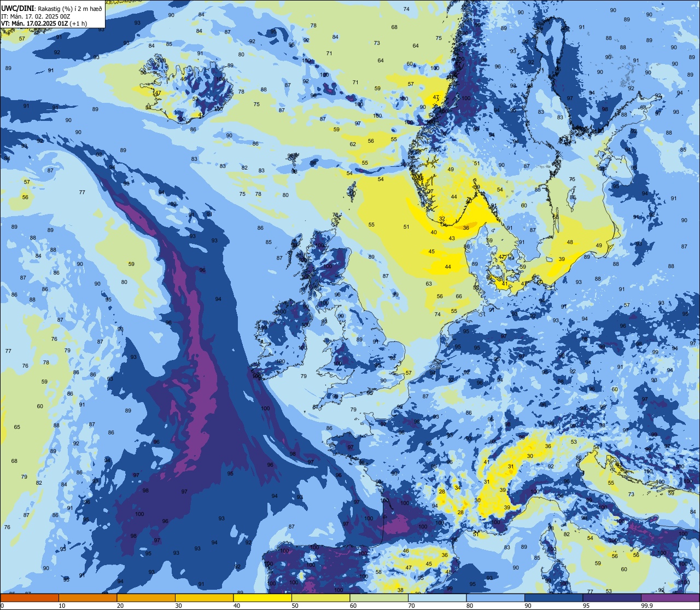Click the 20–30 amber legend swatch
Screen dimensions: 700x610
click(146, 597)
